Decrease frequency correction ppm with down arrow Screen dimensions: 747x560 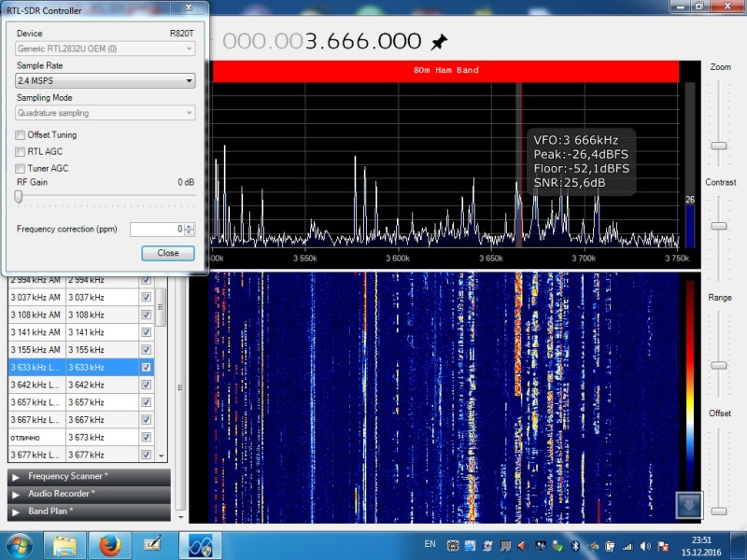[x=190, y=231]
